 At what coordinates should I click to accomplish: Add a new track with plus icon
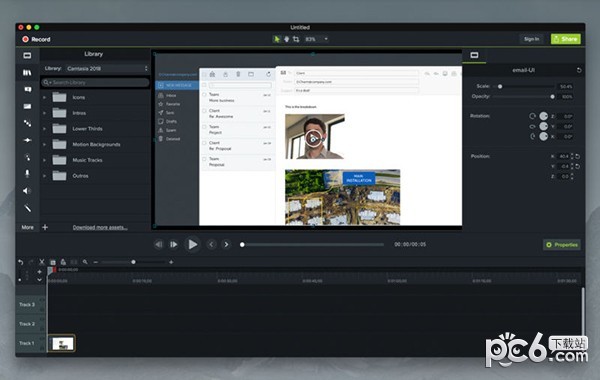39,271
